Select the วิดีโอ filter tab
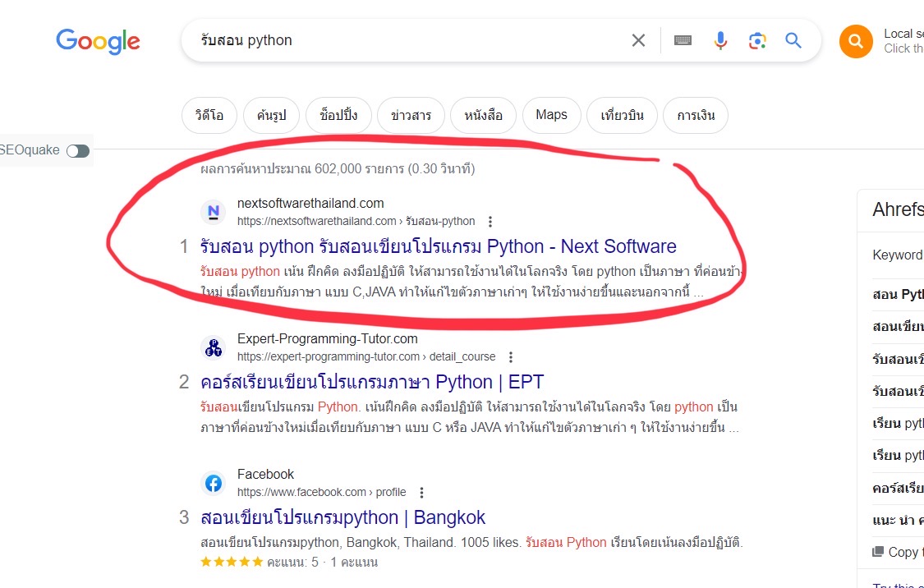Screen dimensions: 924x588 (209, 115)
